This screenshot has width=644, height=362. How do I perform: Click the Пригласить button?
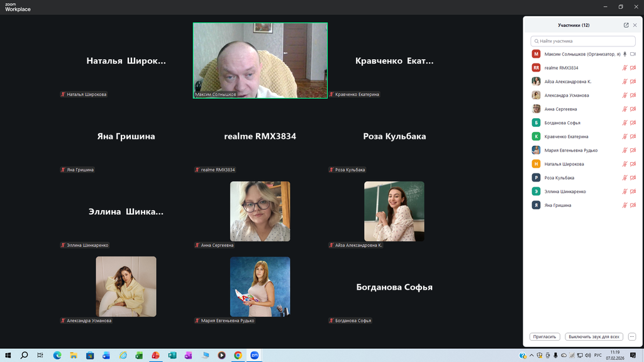(x=545, y=337)
